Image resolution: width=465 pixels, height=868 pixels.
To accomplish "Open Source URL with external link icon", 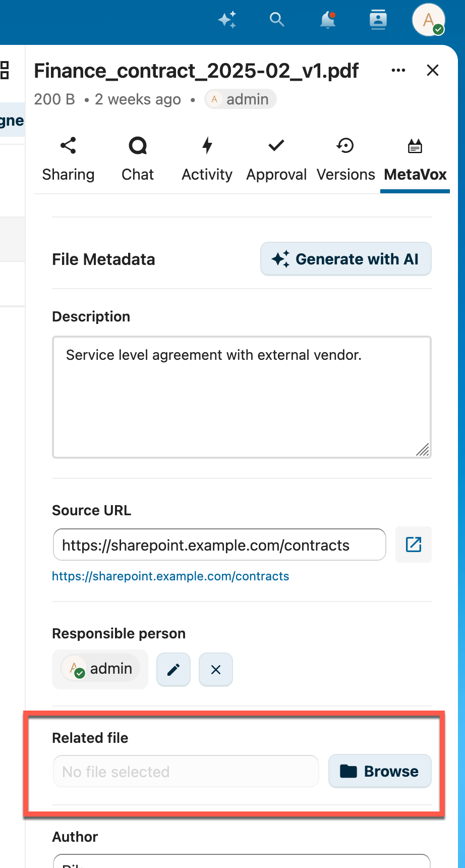I will (x=414, y=545).
